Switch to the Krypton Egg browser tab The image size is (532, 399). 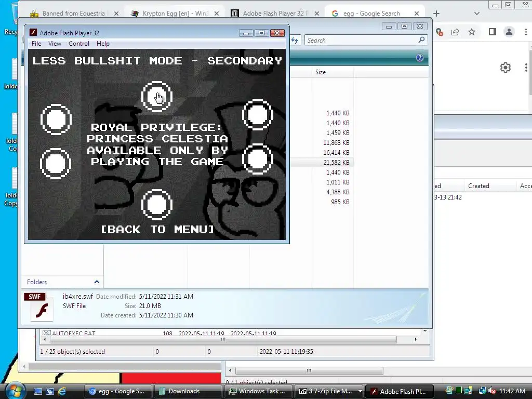pos(175,13)
